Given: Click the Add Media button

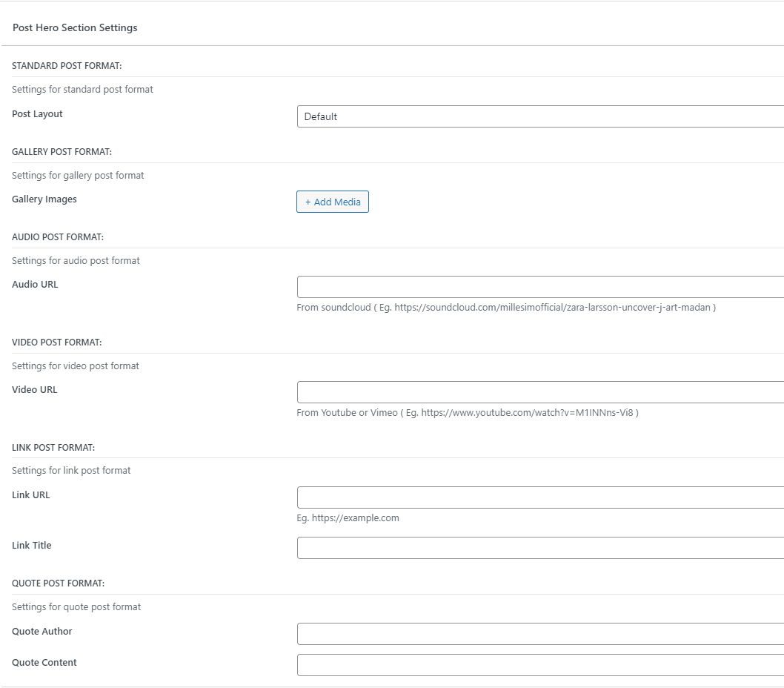Looking at the screenshot, I should (333, 202).
